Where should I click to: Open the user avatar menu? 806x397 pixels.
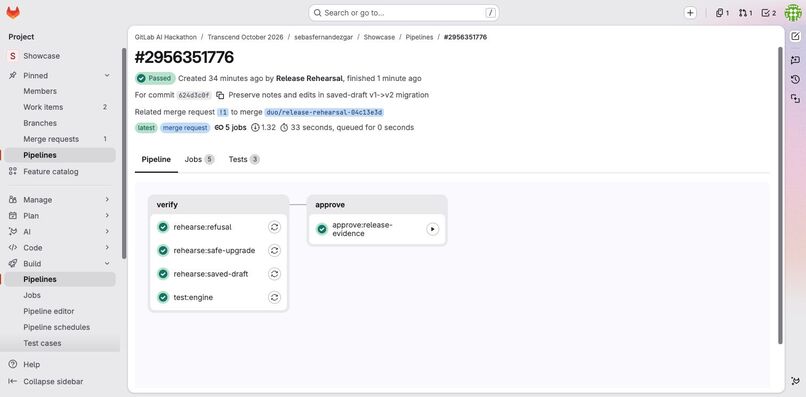pyautogui.click(x=793, y=13)
